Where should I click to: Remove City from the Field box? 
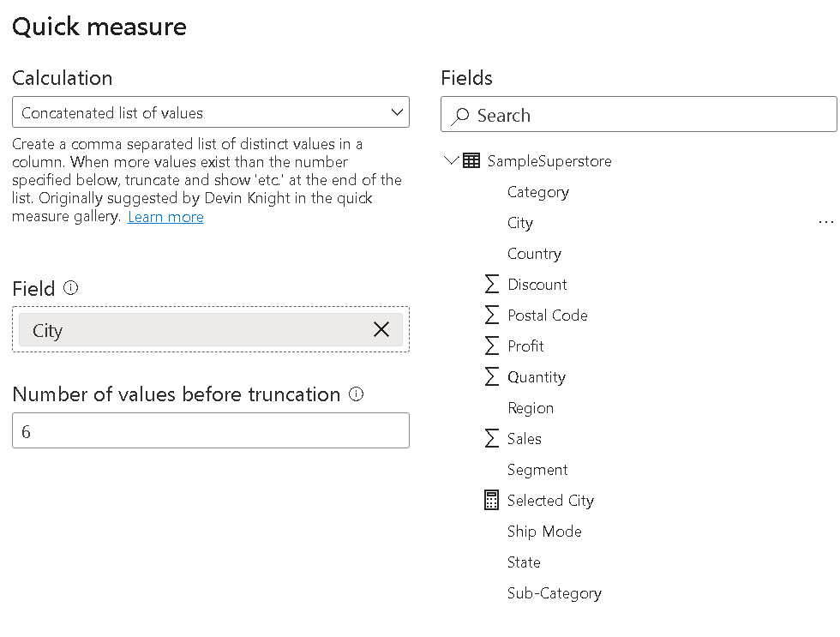click(381, 330)
